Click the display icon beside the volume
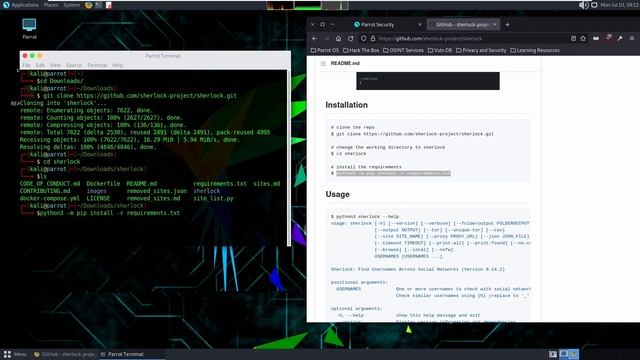Viewport: 640px width, 360px height. [594, 5]
